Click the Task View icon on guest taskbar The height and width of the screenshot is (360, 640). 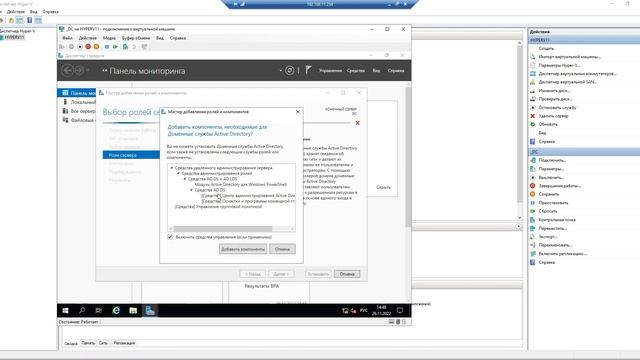[99, 311]
